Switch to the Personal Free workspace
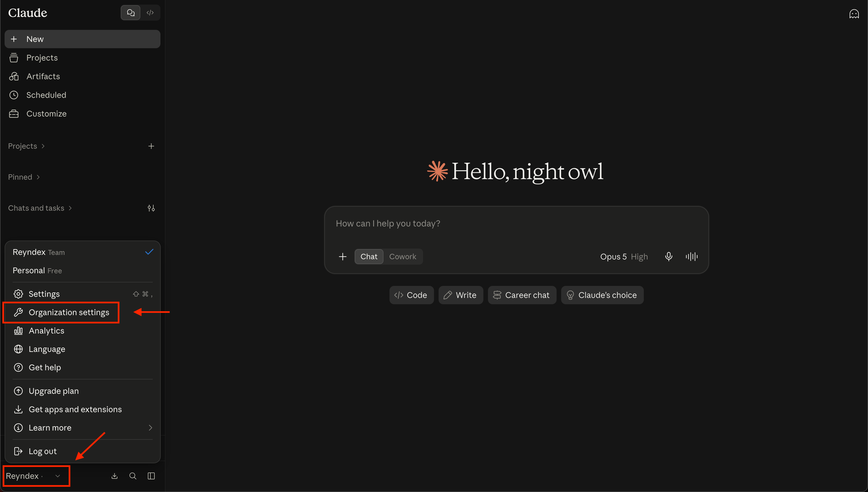Viewport: 868px width, 492px height. click(82, 270)
